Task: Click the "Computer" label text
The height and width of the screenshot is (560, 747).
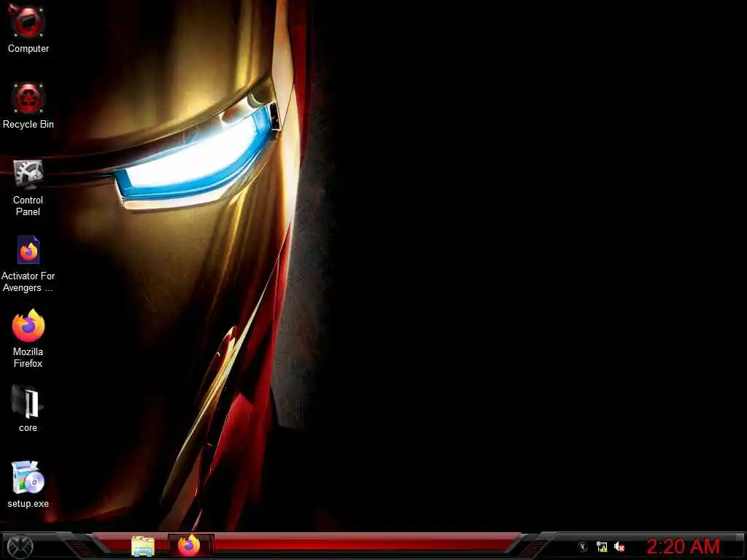Action: click(x=28, y=49)
